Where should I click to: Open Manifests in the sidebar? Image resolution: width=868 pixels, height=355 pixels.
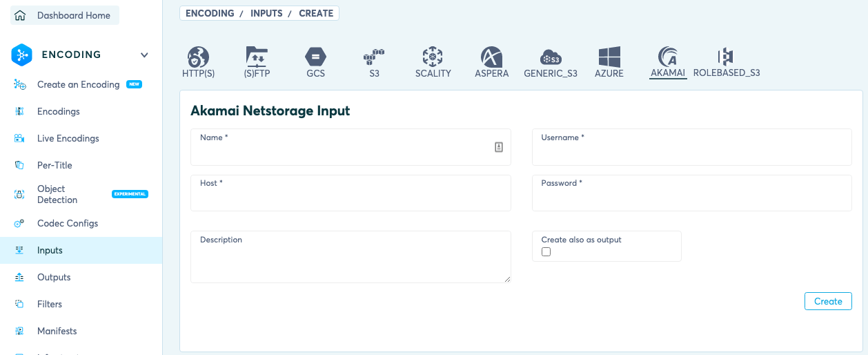pyautogui.click(x=57, y=331)
